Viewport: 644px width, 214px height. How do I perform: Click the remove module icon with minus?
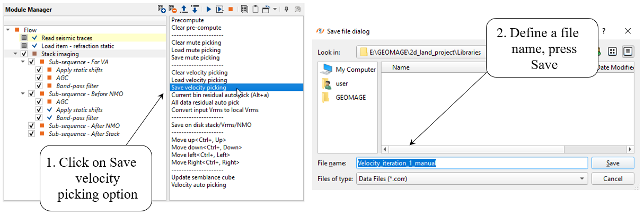point(173,10)
